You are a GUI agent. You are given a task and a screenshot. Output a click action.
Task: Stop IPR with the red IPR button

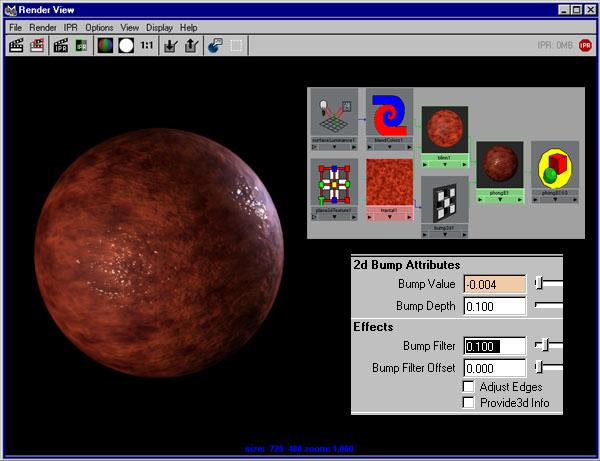point(585,46)
